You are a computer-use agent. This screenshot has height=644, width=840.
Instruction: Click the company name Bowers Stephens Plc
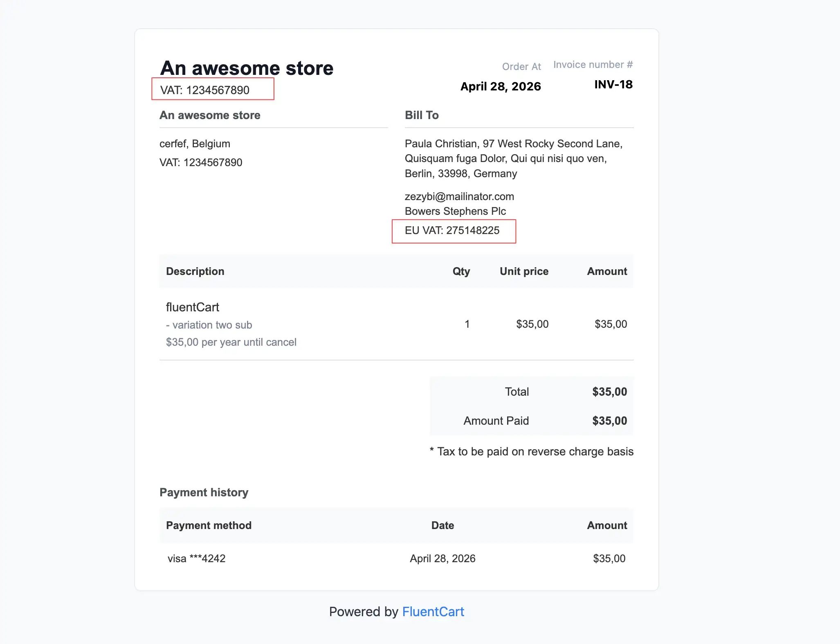[x=455, y=211]
